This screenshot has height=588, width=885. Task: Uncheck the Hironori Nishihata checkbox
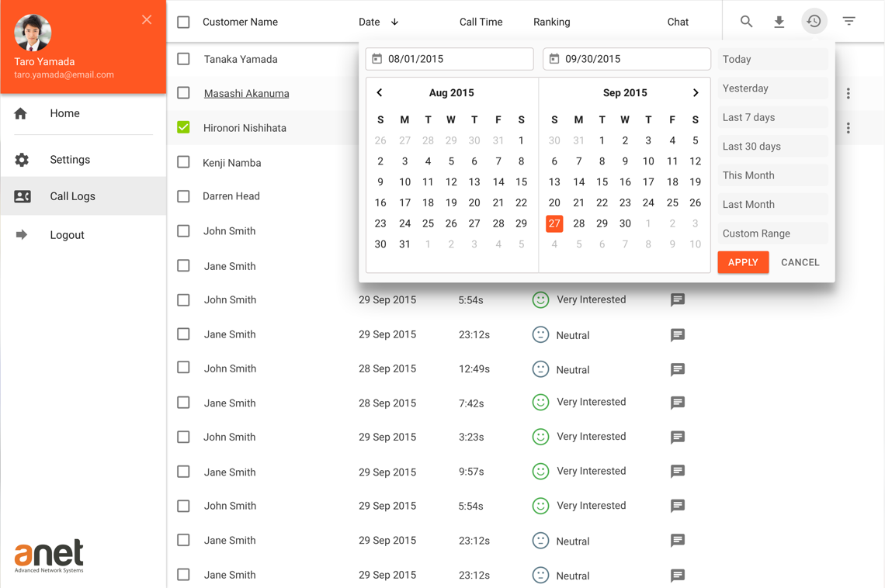click(183, 127)
